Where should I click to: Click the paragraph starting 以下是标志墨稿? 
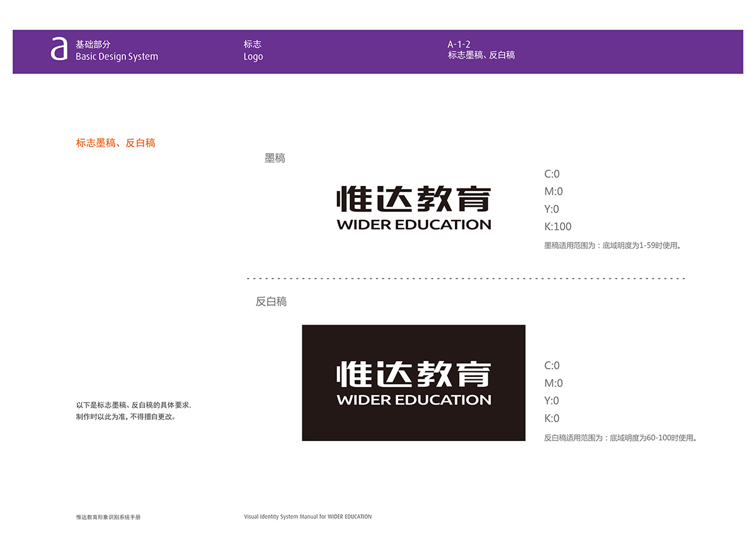point(133,405)
